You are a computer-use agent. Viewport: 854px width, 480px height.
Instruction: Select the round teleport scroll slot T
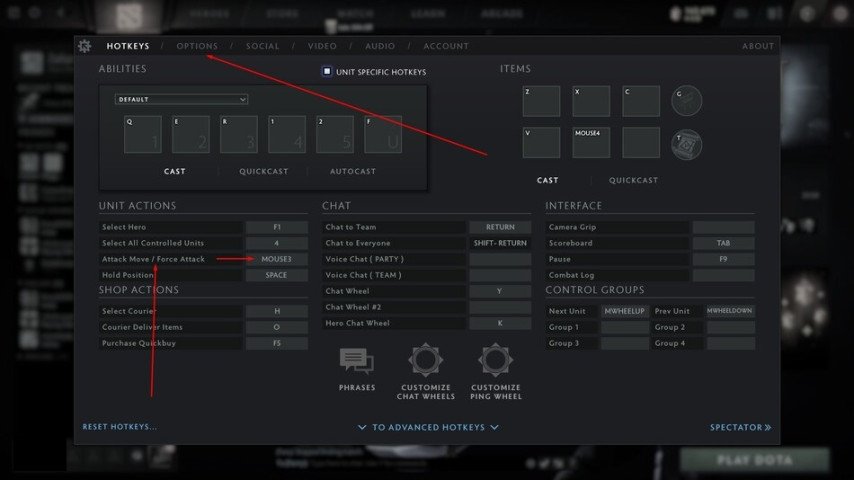coord(687,143)
